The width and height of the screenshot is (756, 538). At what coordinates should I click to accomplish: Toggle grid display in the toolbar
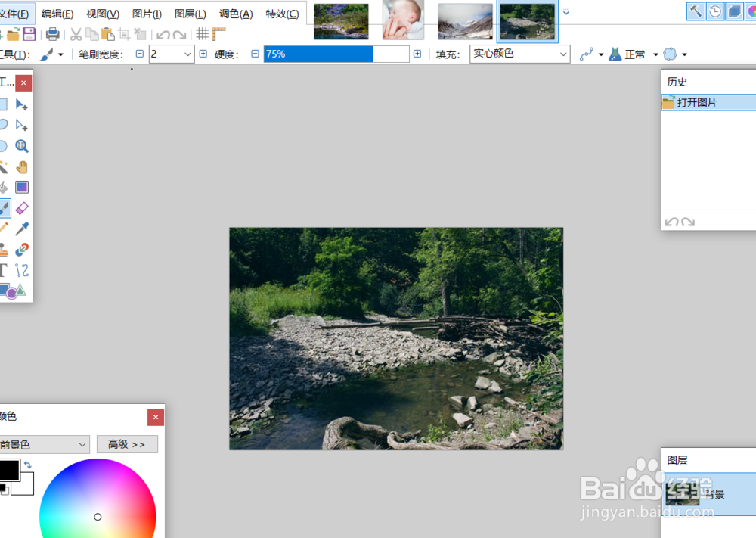[203, 33]
